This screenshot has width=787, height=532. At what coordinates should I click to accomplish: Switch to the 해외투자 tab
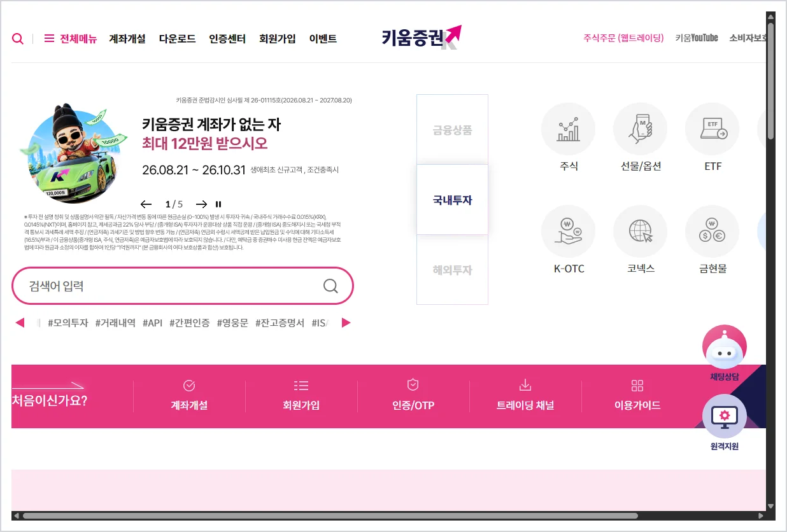pos(452,270)
